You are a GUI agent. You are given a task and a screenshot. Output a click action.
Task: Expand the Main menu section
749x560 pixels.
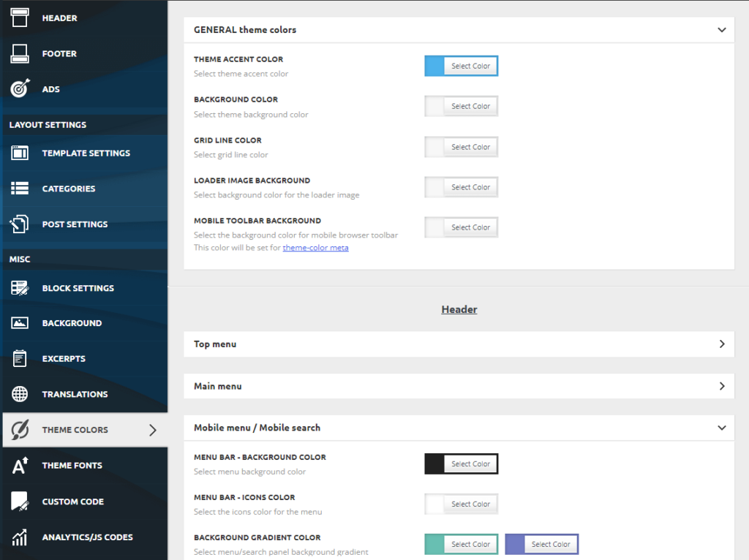click(x=459, y=386)
